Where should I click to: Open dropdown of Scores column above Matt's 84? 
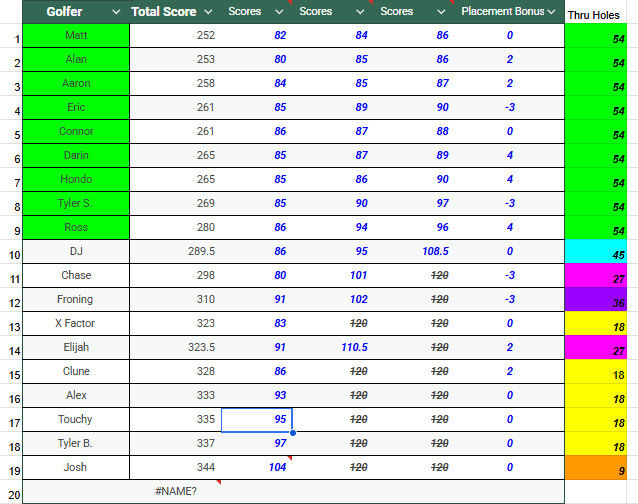coord(360,12)
